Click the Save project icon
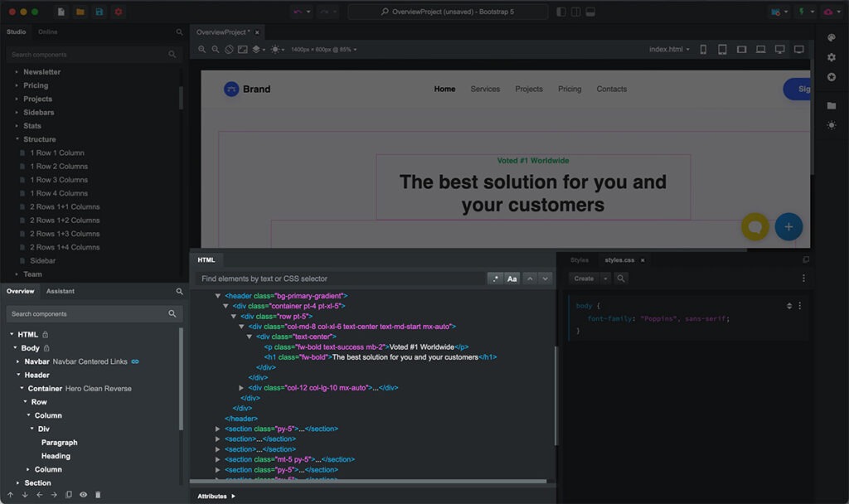 [99, 12]
